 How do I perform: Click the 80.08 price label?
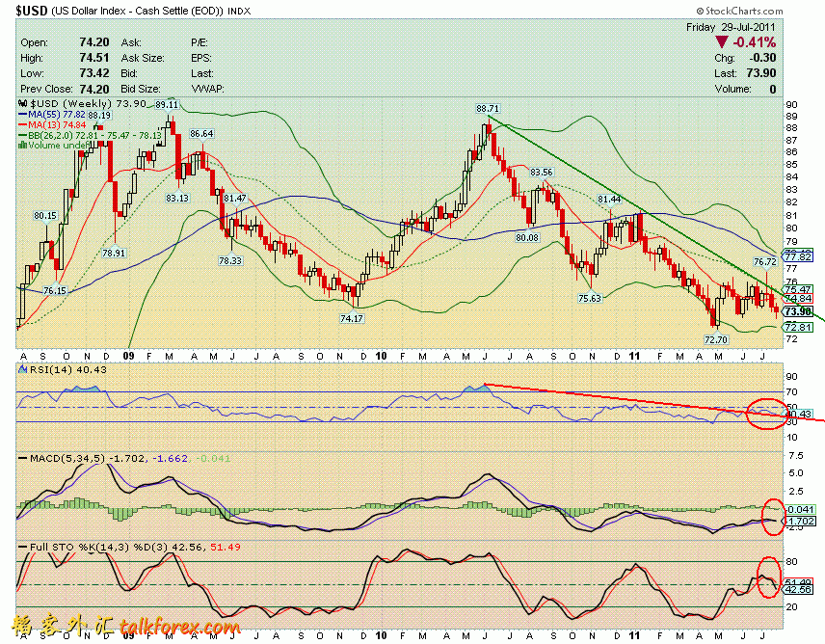527,237
